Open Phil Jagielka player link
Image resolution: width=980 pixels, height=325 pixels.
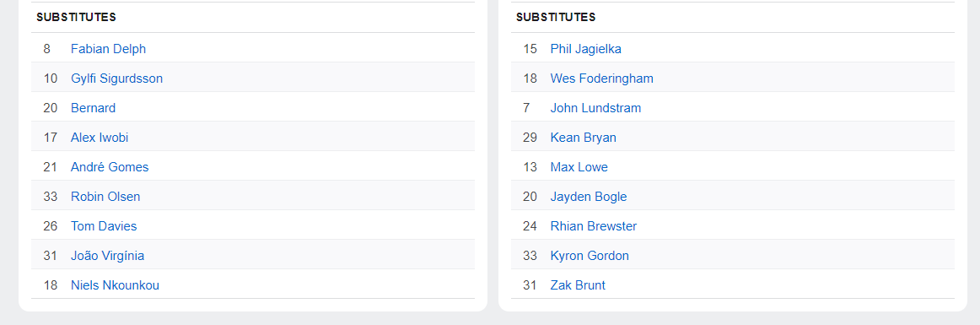585,49
